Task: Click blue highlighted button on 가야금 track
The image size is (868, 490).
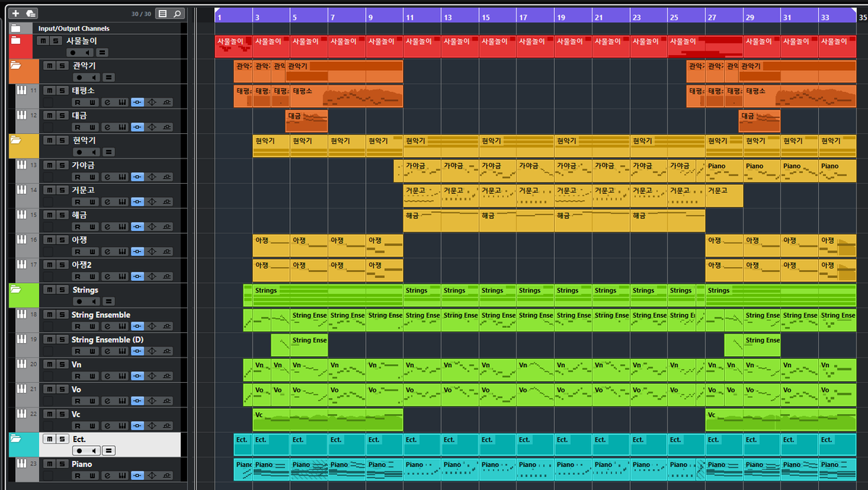Action: (x=137, y=177)
